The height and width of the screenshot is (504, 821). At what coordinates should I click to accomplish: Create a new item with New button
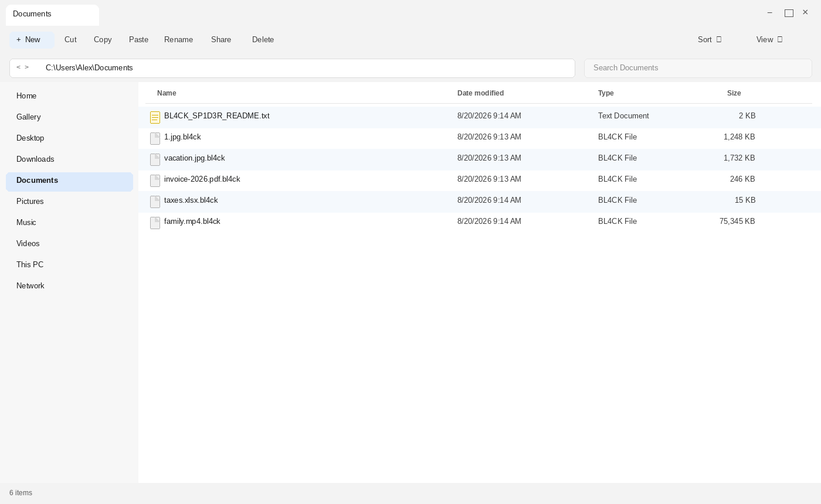pyautogui.click(x=32, y=40)
